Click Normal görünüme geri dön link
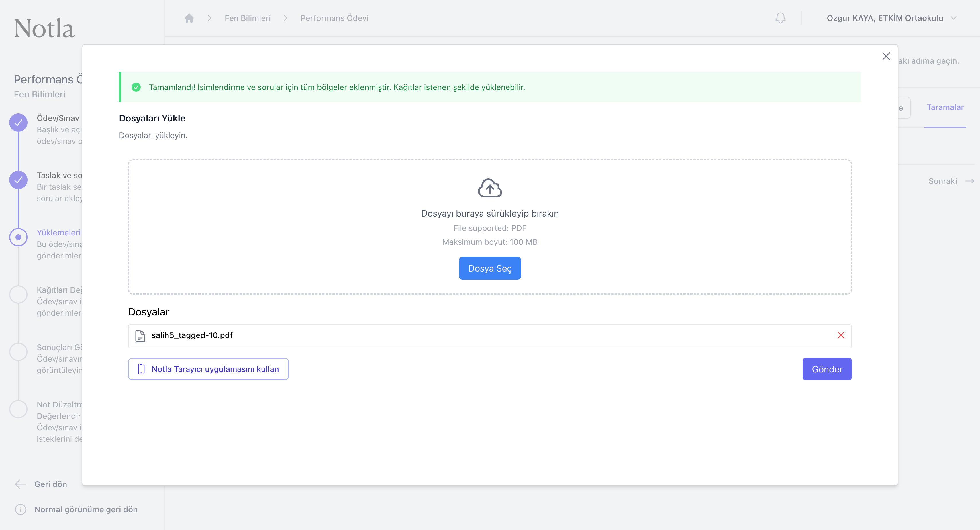 point(86,509)
